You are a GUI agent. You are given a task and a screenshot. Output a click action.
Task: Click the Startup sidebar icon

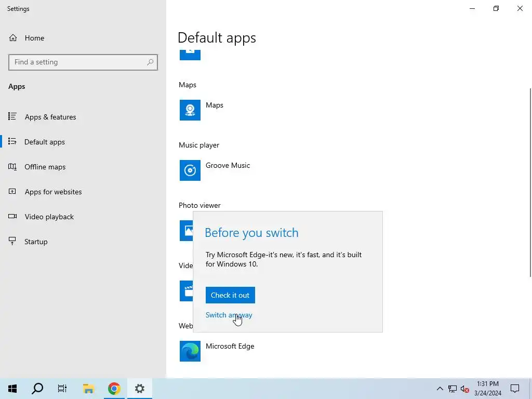tap(12, 241)
